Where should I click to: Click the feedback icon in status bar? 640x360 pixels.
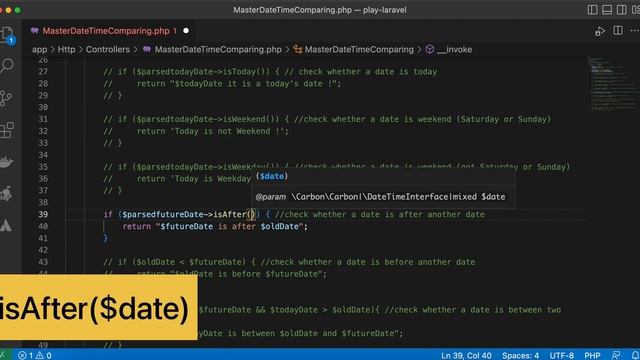tap(616, 356)
